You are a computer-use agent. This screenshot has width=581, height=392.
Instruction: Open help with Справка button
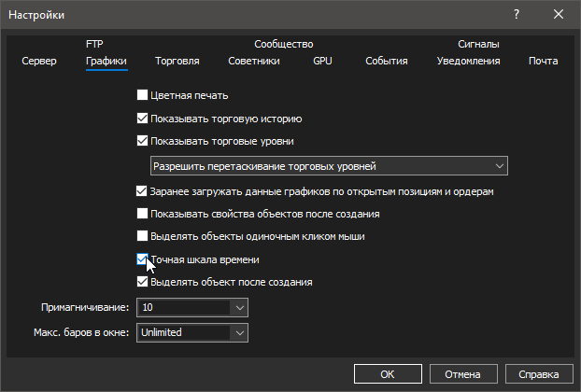(539, 374)
